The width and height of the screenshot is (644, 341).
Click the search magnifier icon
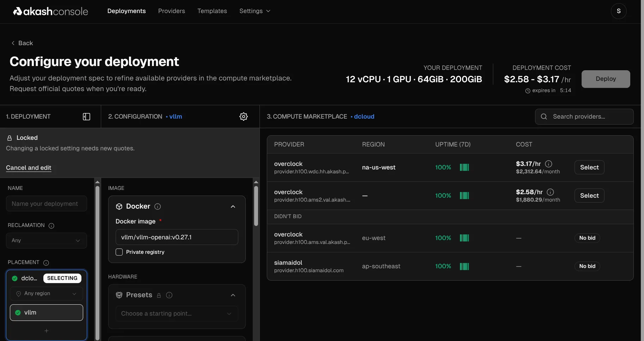544,116
